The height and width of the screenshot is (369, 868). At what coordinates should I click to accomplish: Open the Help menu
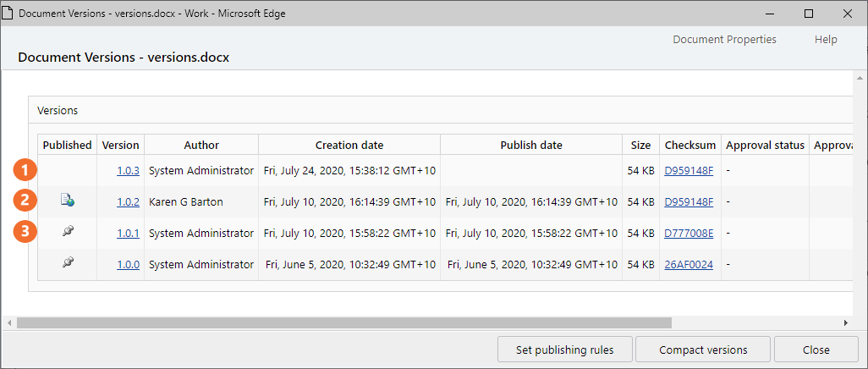(x=826, y=40)
